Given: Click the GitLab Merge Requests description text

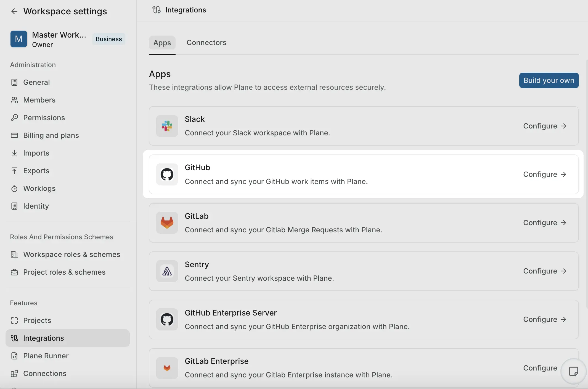Looking at the screenshot, I should point(284,230).
